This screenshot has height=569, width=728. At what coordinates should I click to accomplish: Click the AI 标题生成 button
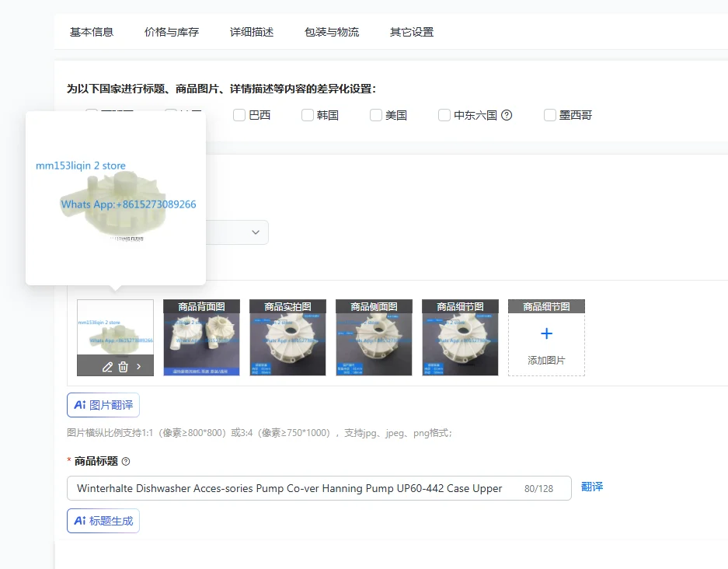(x=103, y=521)
